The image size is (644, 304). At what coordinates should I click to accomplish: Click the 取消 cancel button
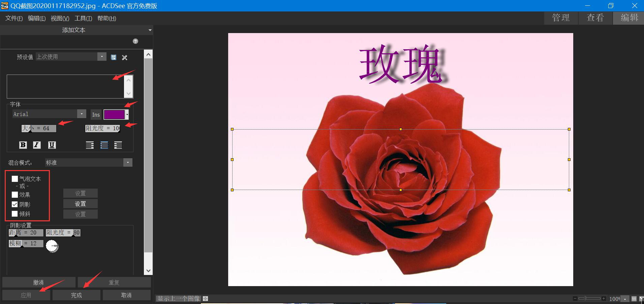coord(126,295)
